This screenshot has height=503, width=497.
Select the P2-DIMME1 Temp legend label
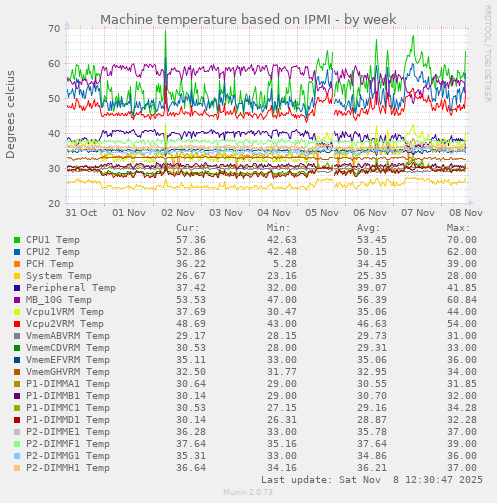click(x=68, y=432)
